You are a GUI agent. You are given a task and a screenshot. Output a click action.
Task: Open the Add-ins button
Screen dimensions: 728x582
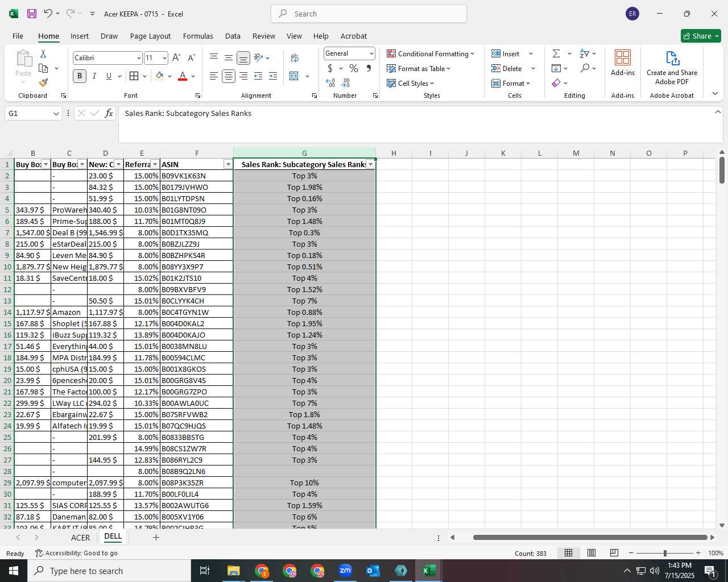click(x=623, y=63)
